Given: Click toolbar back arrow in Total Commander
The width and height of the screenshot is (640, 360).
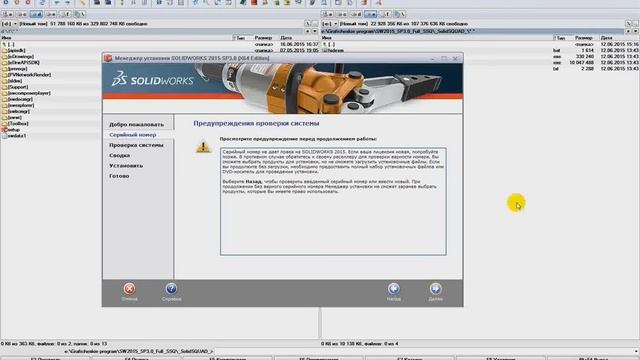Looking at the screenshot, I should (57, 3).
